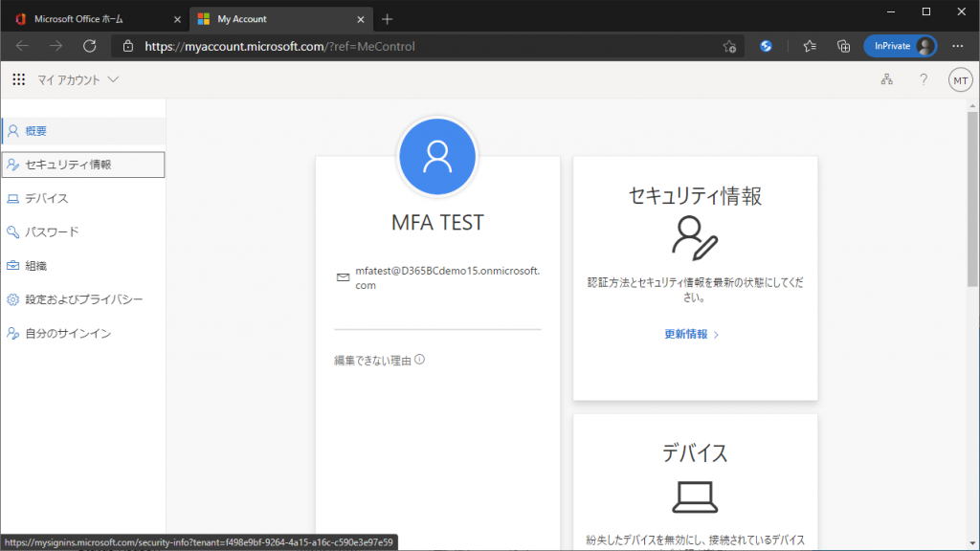Select 概要 in the sidebar
The height and width of the screenshot is (551, 980).
coord(36,131)
